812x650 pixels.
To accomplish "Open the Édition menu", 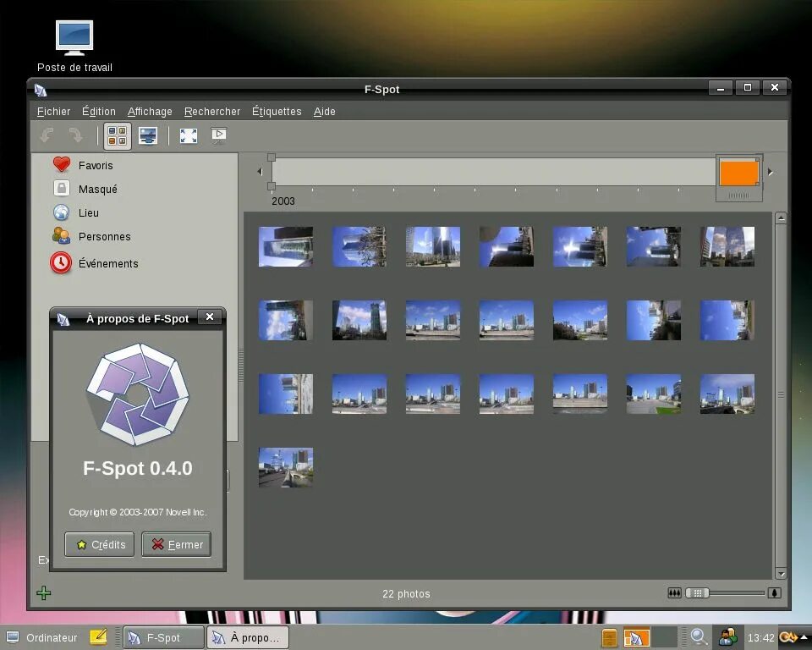I will (98, 112).
